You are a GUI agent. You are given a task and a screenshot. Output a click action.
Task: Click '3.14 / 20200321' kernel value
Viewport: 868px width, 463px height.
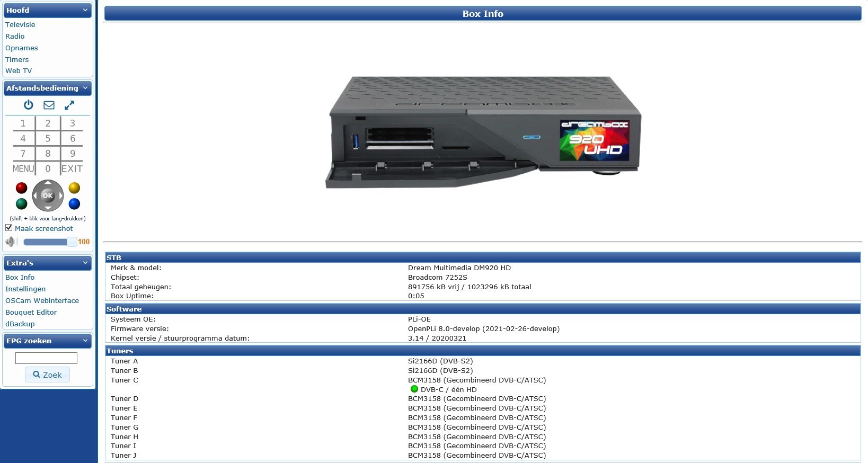437,339
